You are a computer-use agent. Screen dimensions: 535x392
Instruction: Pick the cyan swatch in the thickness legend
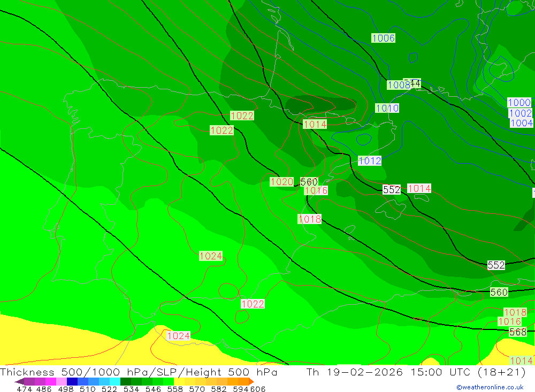pyautogui.click(x=115, y=381)
